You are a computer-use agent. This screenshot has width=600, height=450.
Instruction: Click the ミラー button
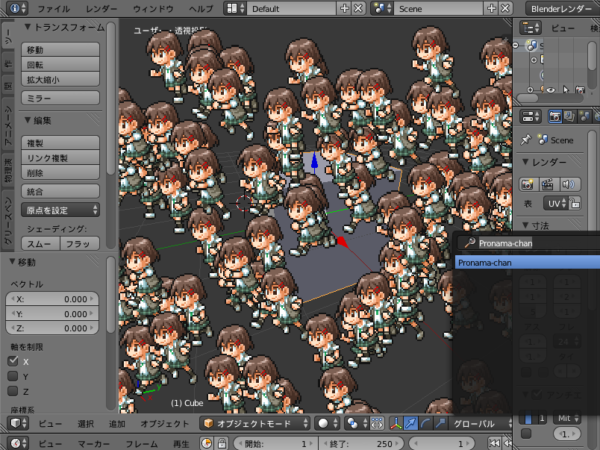point(60,98)
